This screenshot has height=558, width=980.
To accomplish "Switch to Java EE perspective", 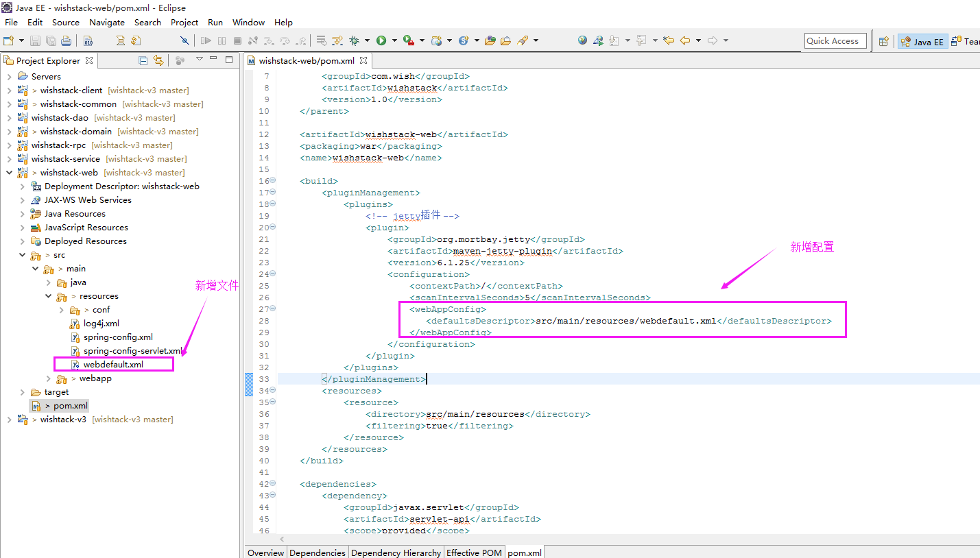I will click(923, 42).
